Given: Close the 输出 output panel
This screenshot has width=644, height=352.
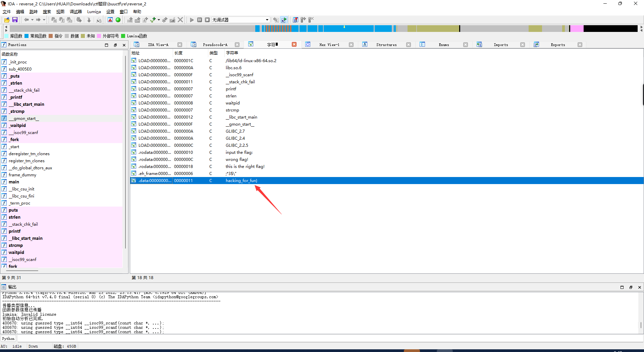Looking at the screenshot, I should 640,287.
